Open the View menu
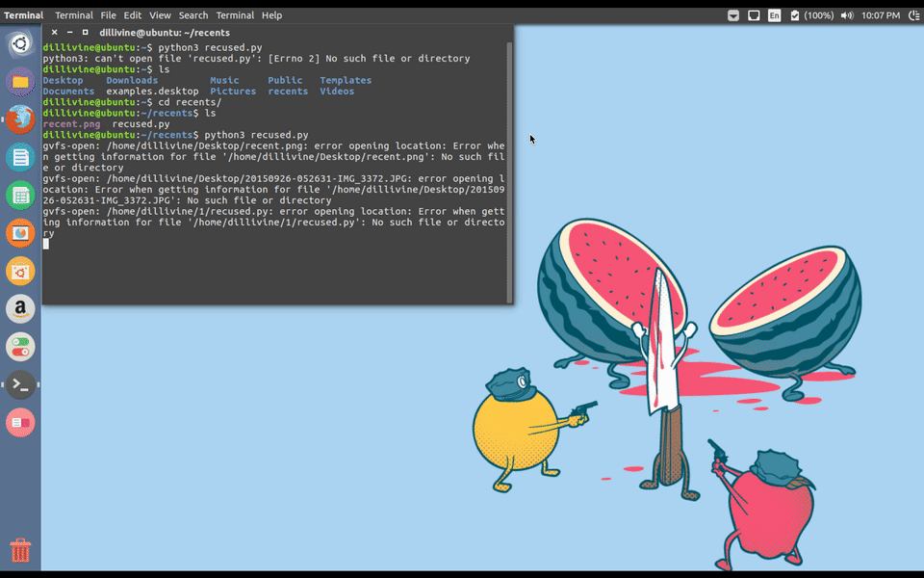Screen dimensions: 924x578 click(160, 15)
